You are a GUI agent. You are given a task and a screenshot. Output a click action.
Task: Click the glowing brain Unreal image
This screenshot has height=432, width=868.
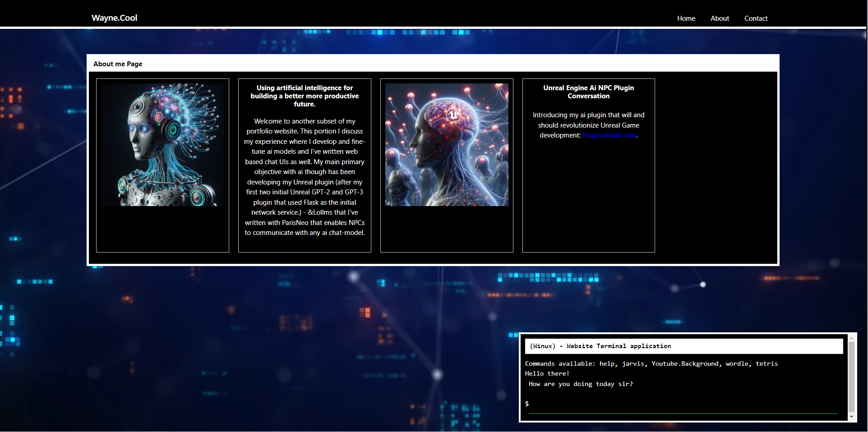pyautogui.click(x=447, y=145)
